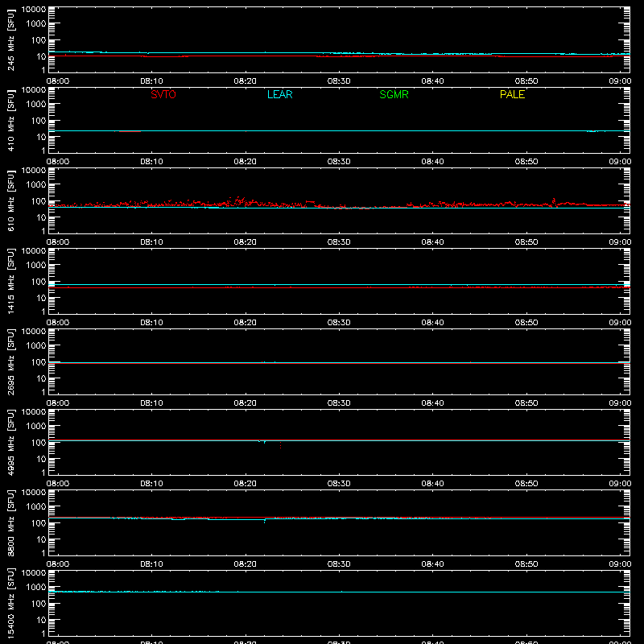644x644 pixels.
Task: Click 08:30 under the 245 MHz panel
Action: pyautogui.click(x=339, y=81)
